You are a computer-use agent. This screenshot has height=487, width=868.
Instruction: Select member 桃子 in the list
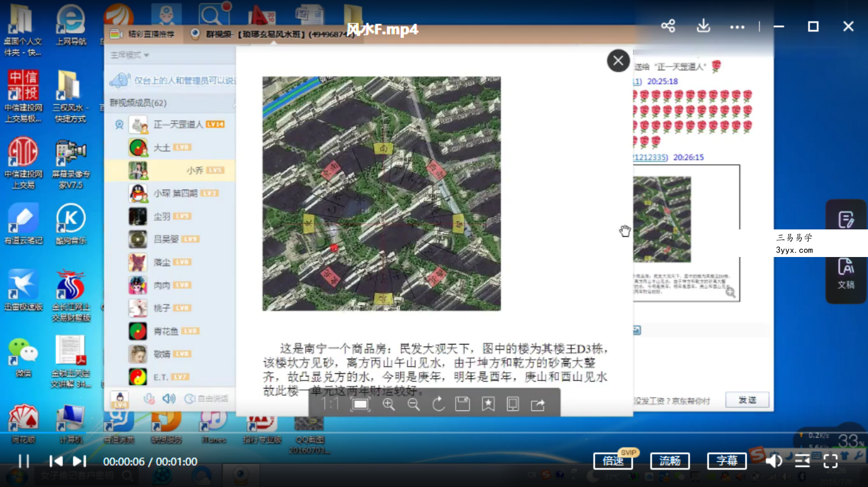click(x=170, y=308)
